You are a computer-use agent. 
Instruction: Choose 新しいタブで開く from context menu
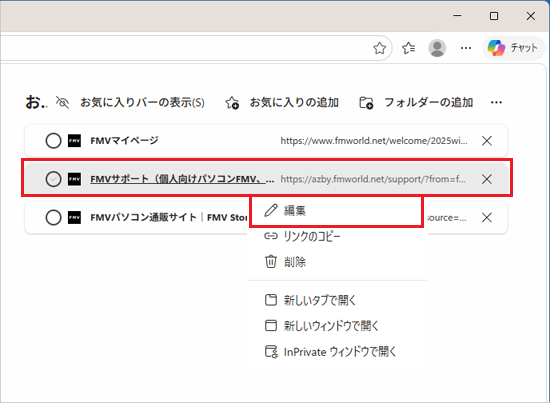click(x=337, y=300)
